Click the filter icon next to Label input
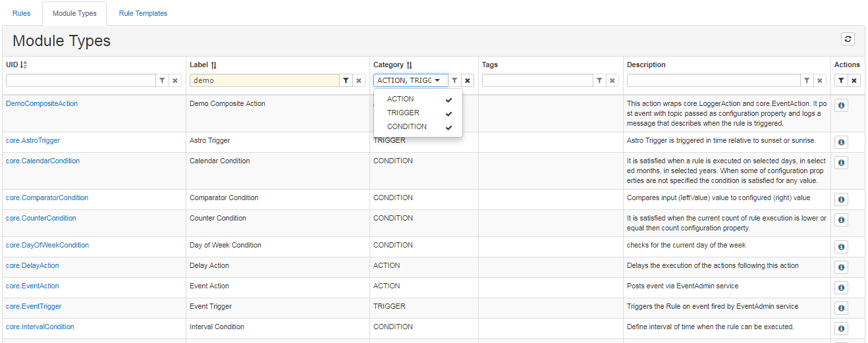868x343 pixels. pyautogui.click(x=346, y=80)
